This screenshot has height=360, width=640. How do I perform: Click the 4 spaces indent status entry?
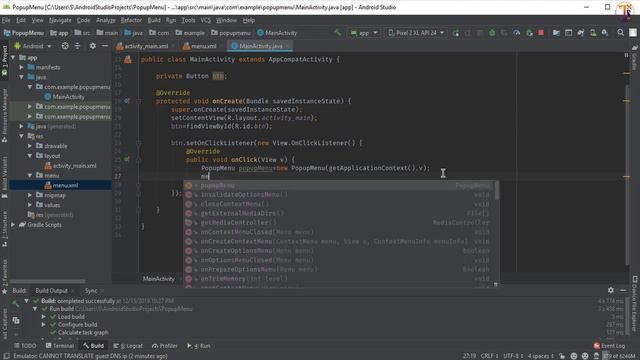[541, 356]
